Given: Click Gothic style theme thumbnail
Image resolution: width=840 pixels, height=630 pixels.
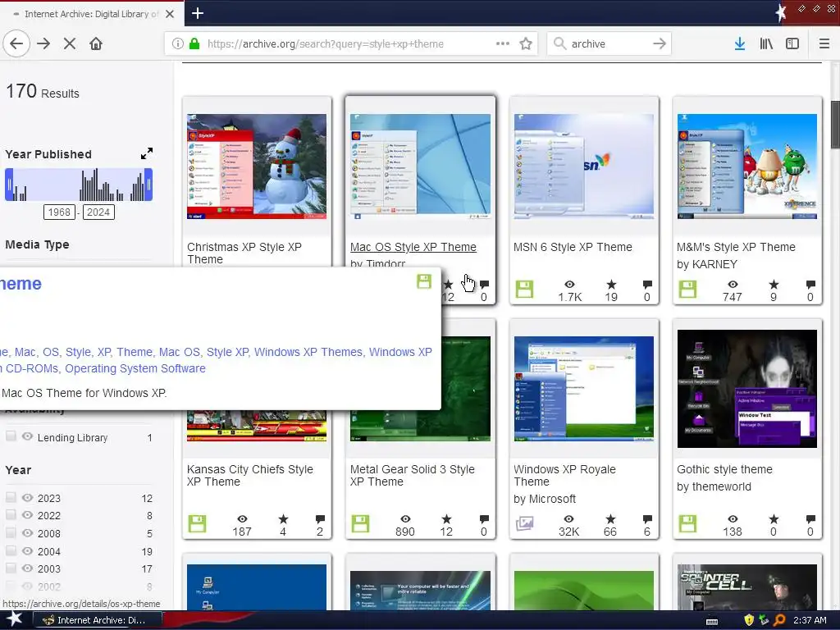Looking at the screenshot, I should pos(746,388).
